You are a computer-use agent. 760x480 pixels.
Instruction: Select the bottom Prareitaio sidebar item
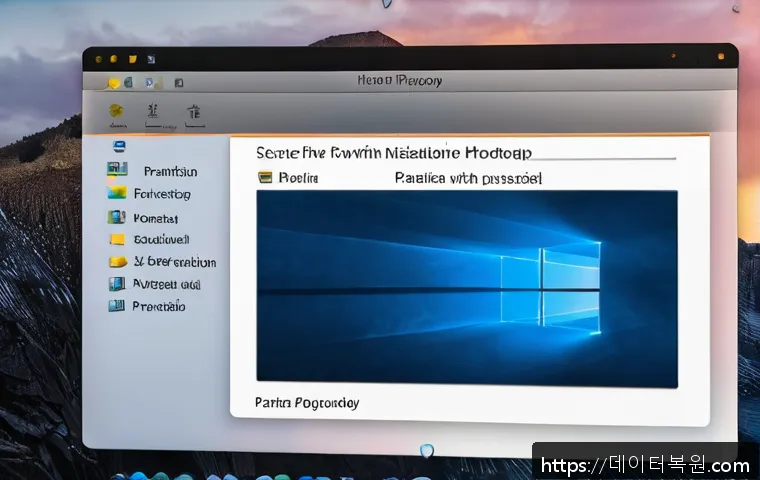click(159, 306)
